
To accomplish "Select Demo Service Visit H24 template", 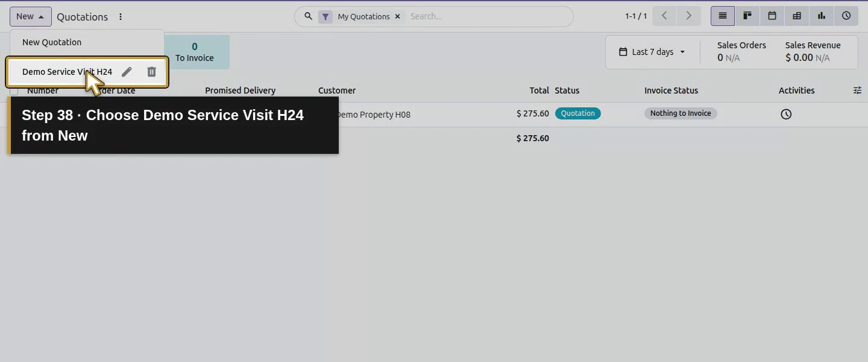I will coord(67,72).
